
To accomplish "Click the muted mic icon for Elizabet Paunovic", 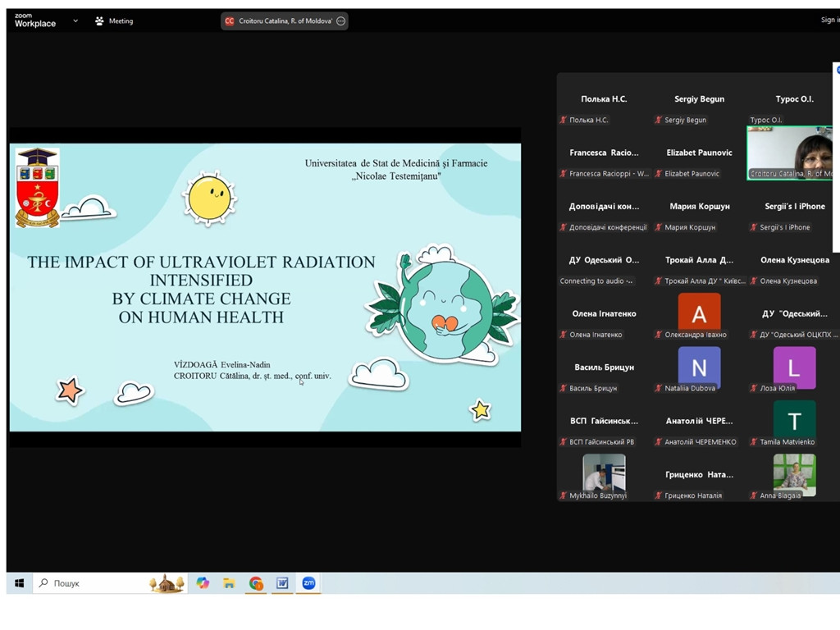I will [659, 174].
